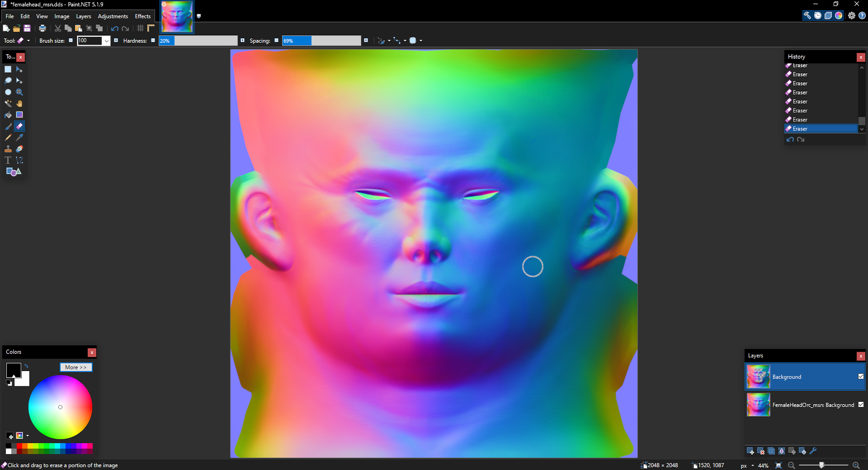The width and height of the screenshot is (868, 470).
Task: Select the Eraser tool in Tools panel
Action: click(x=19, y=126)
